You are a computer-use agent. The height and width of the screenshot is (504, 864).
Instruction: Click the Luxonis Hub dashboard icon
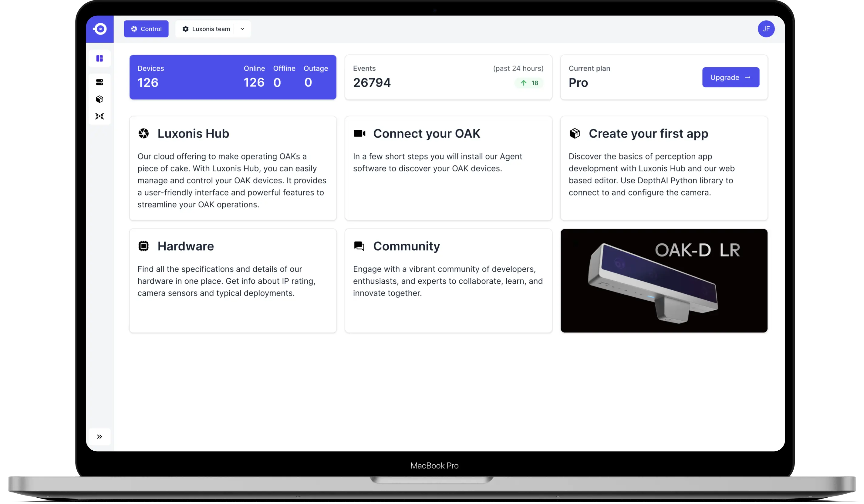click(99, 58)
